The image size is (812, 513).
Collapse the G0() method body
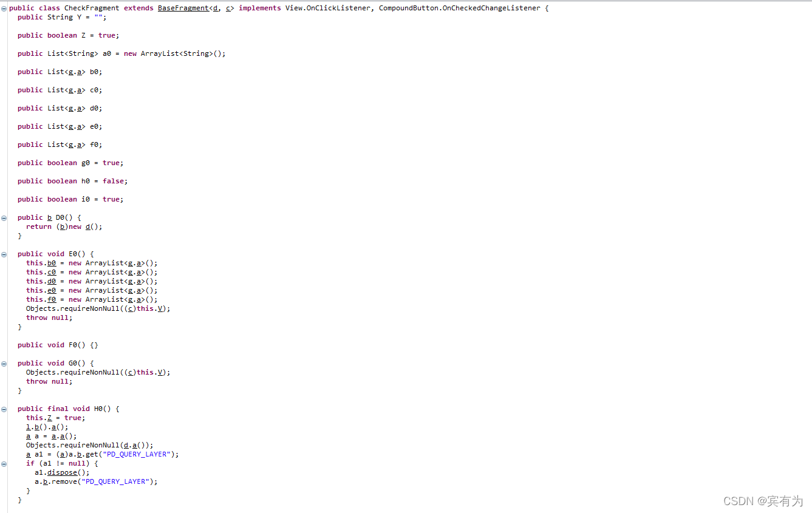pyautogui.click(x=4, y=363)
